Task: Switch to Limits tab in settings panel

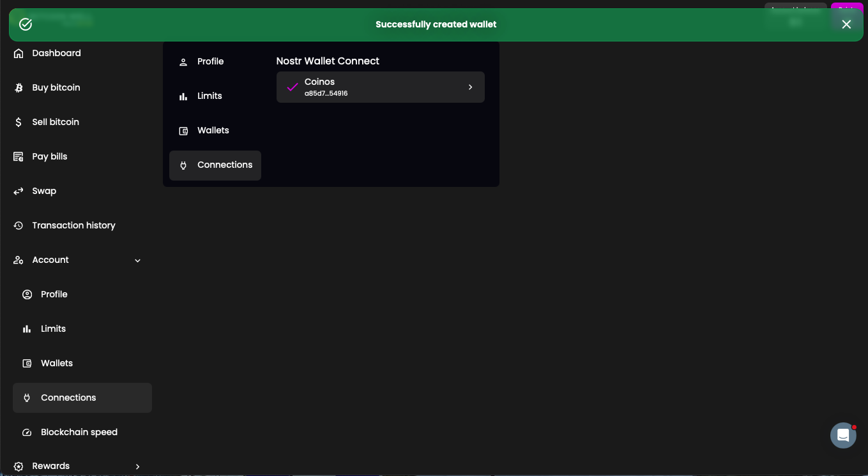Action: tap(209, 96)
